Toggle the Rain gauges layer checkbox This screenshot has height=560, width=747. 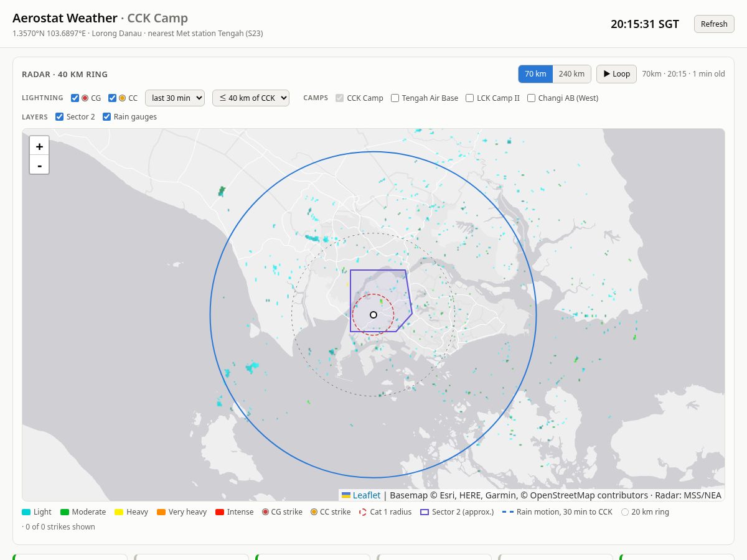click(107, 116)
